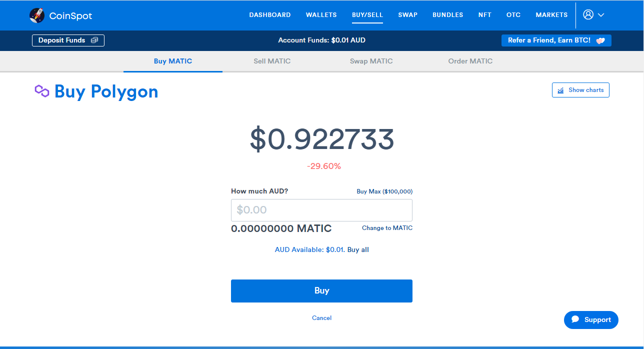The image size is (644, 349).
Task: Click the cash icon in Deposit Funds
Action: (x=94, y=40)
